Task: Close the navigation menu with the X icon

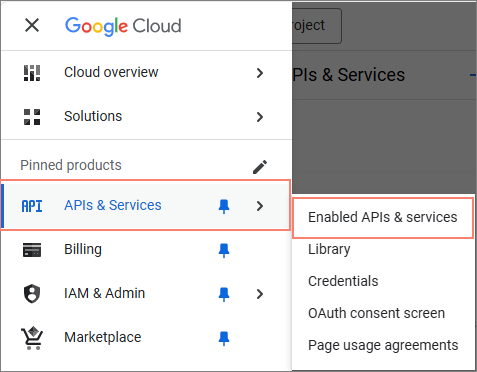Action: (x=32, y=25)
